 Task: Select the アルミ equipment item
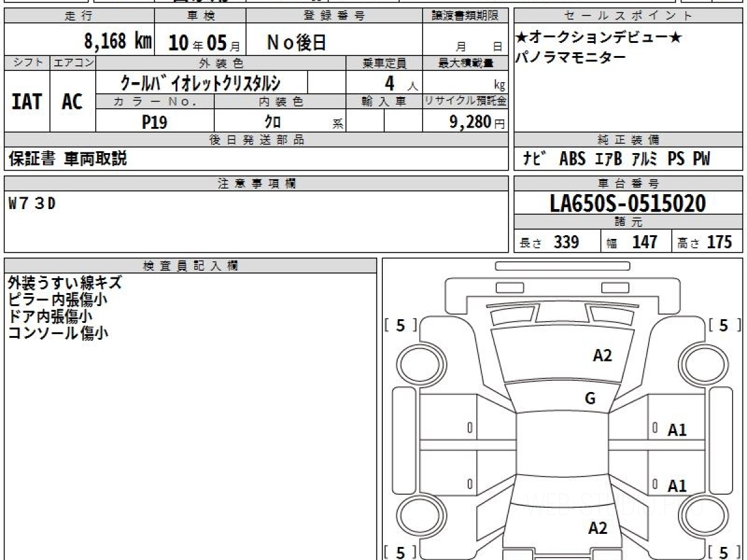pyautogui.click(x=644, y=159)
